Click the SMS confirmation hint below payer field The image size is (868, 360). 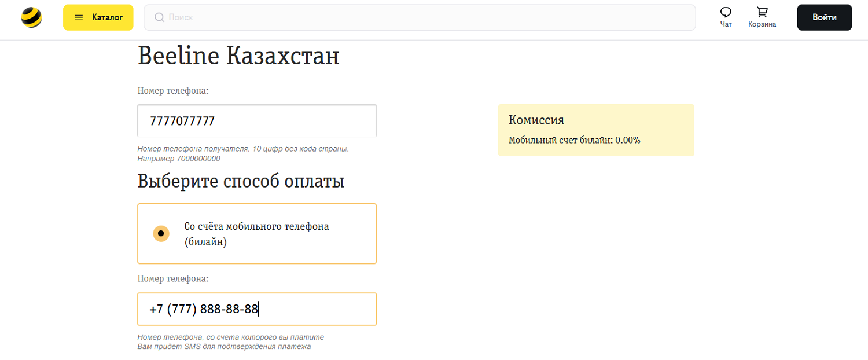tap(224, 347)
